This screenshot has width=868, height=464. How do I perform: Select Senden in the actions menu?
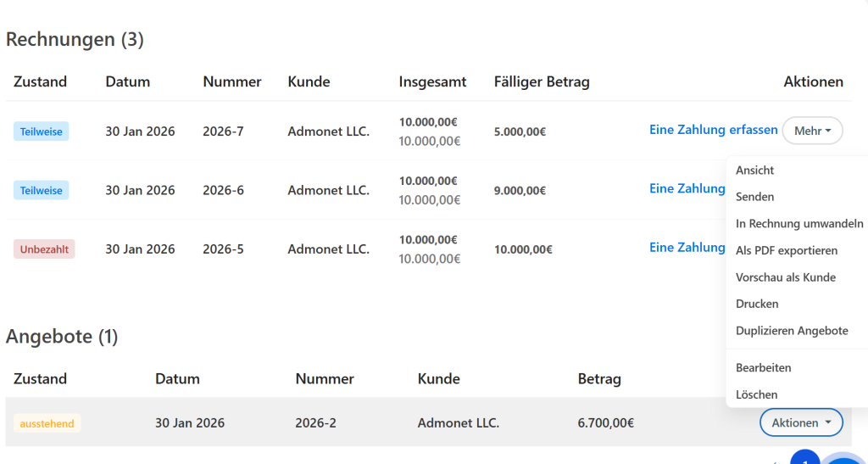point(754,197)
